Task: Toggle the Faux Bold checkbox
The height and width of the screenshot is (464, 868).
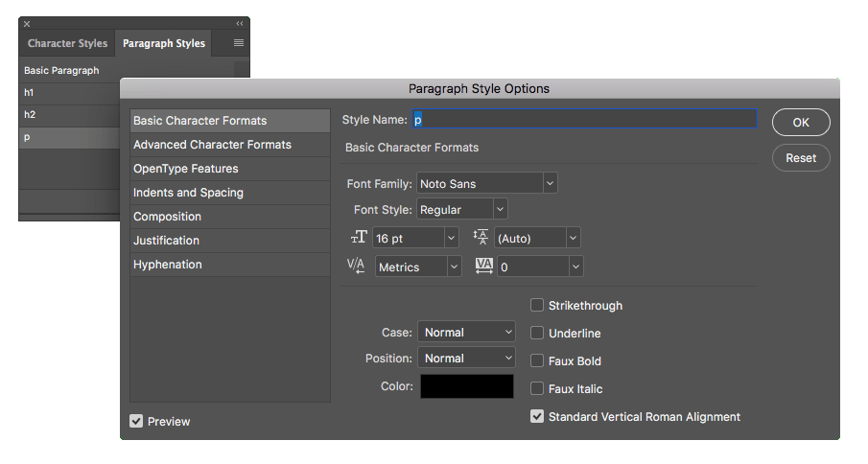Action: click(537, 361)
